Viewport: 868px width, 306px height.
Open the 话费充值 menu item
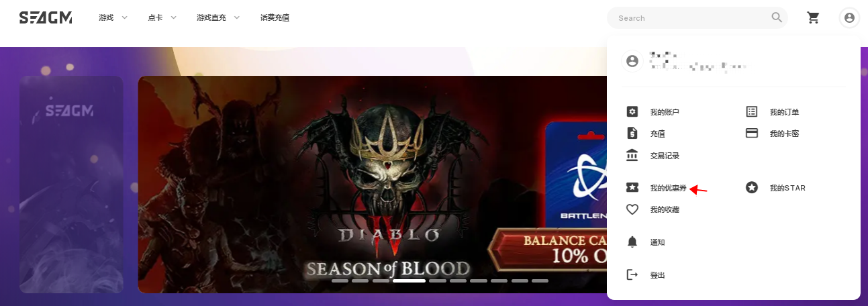coord(275,18)
